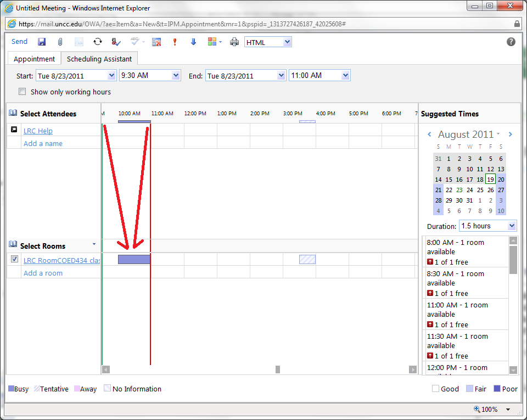The height and width of the screenshot is (420, 527).
Task: Click the Check Names icon
Action: click(x=116, y=42)
